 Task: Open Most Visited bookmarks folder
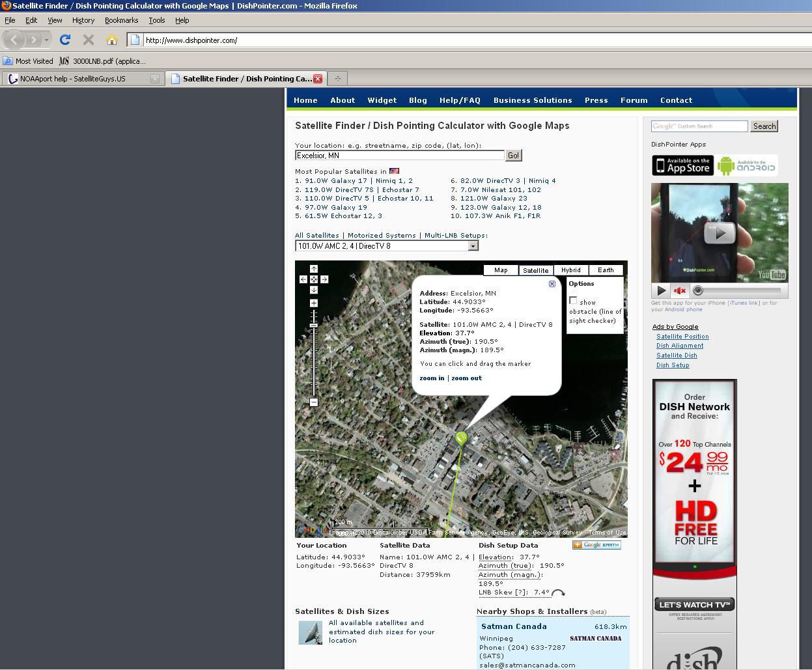28,61
